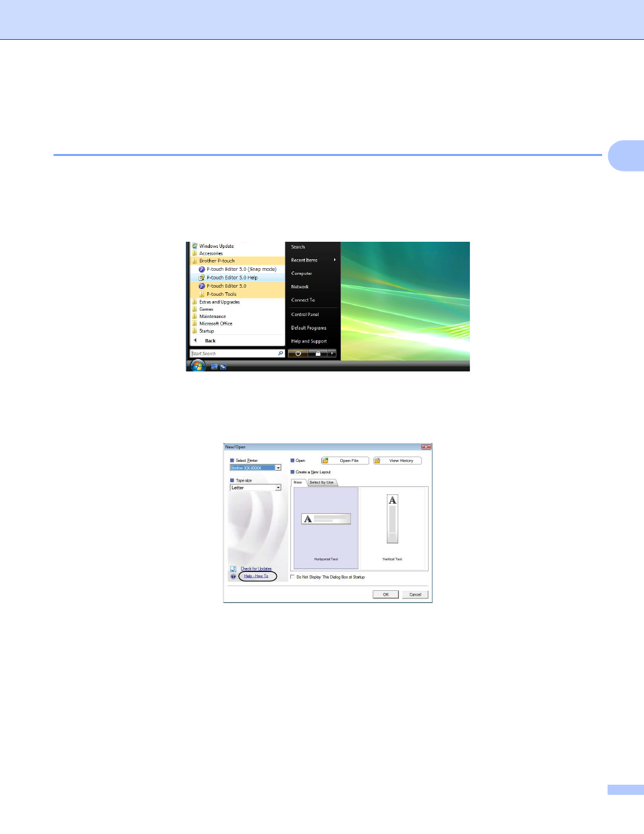Click the View History button
644x834 pixels.
pyautogui.click(x=397, y=461)
